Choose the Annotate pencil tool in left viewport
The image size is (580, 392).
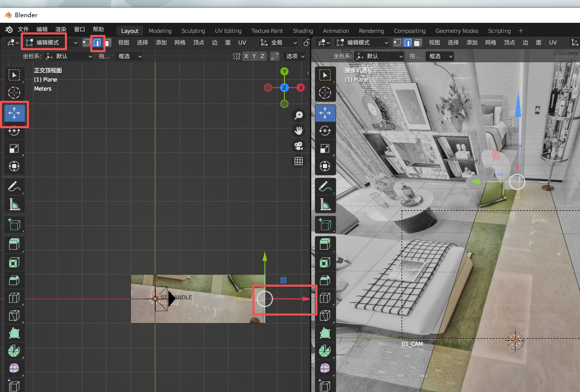click(14, 186)
